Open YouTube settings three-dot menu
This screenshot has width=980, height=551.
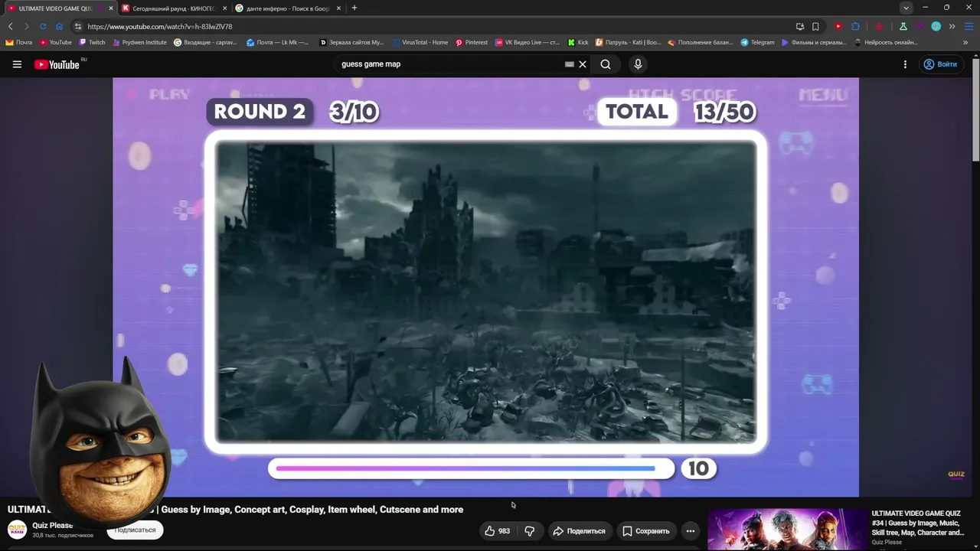click(905, 64)
